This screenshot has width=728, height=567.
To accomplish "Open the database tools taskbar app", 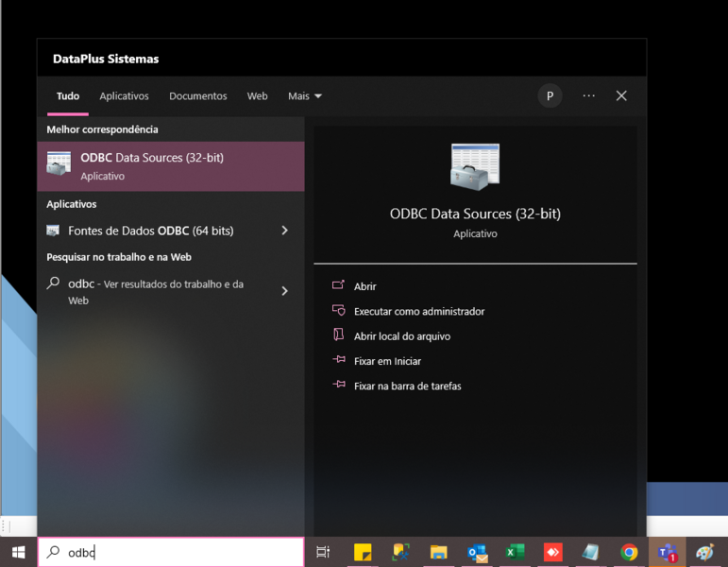I will pos(400,552).
